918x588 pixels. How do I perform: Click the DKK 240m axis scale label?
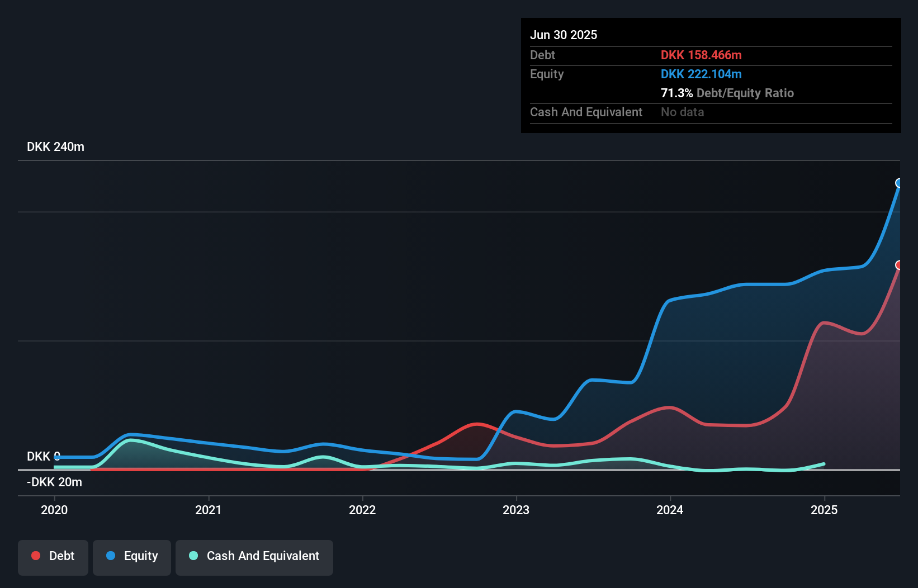point(55,146)
